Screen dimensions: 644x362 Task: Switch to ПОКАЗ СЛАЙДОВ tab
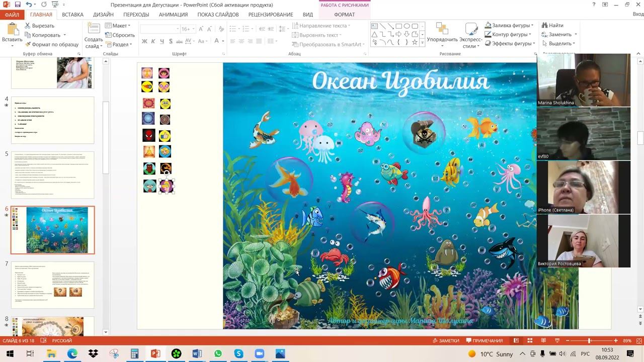[x=218, y=15]
